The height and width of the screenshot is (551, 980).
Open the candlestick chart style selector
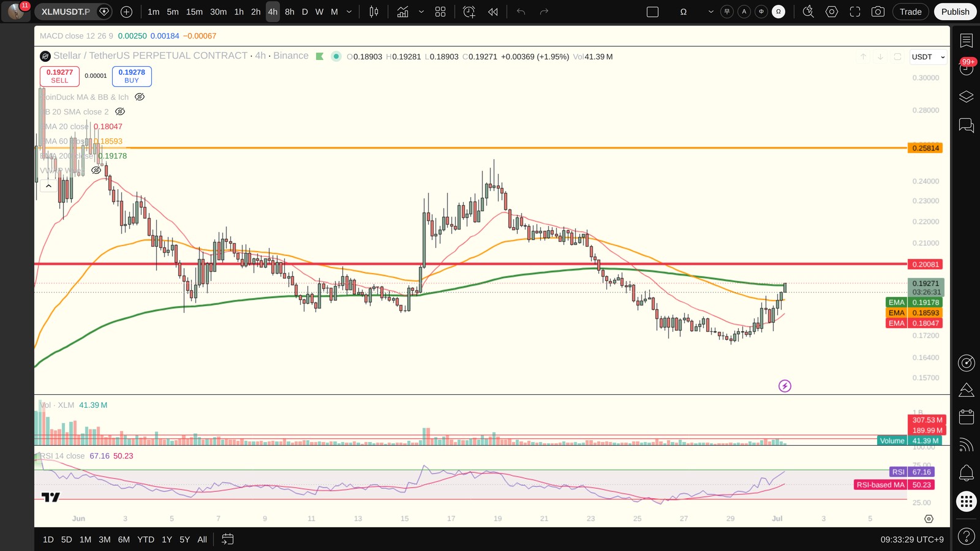[x=374, y=12]
